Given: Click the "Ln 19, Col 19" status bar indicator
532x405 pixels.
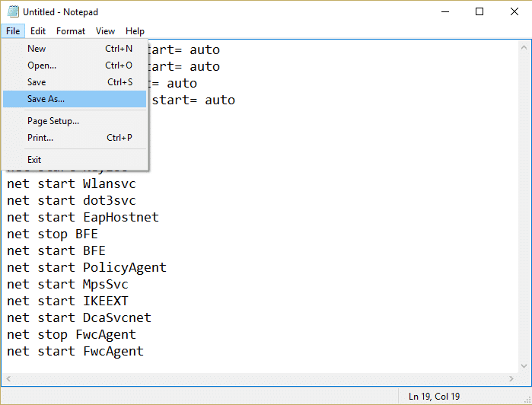Looking at the screenshot, I should pyautogui.click(x=434, y=397).
